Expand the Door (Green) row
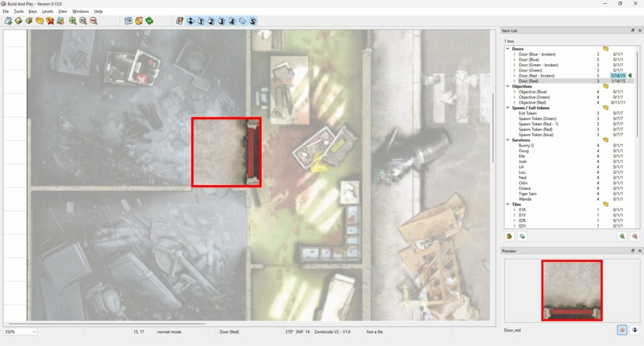 [514, 70]
